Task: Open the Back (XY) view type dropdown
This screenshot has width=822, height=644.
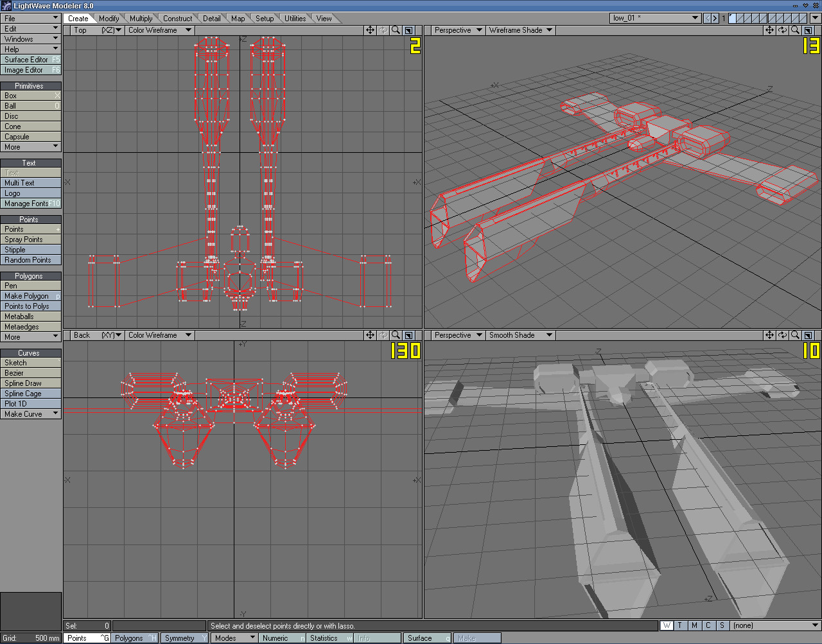Action: pyautogui.click(x=97, y=335)
